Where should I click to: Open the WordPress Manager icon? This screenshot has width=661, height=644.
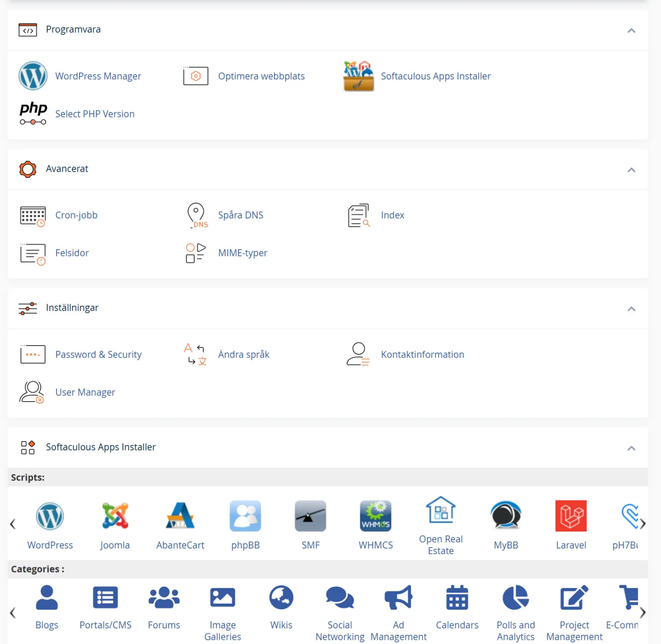pyautogui.click(x=33, y=76)
